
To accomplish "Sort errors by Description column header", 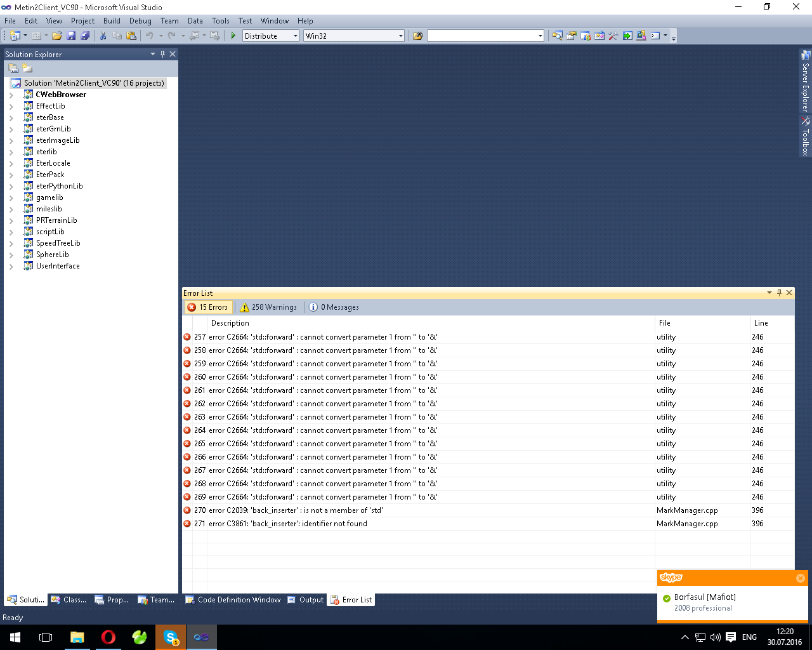I will click(x=230, y=323).
